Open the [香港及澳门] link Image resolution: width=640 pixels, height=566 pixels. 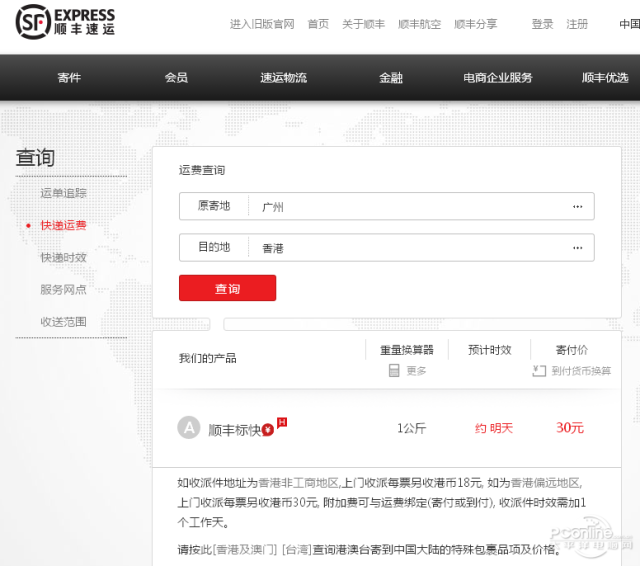coord(245,550)
